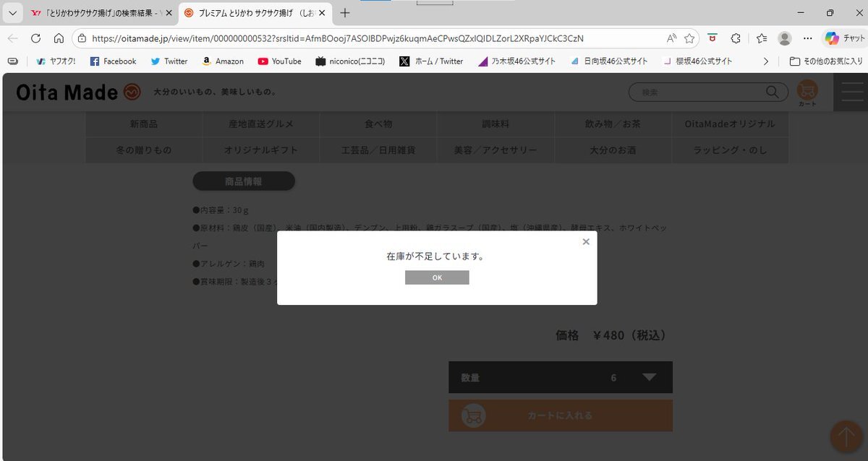The width and height of the screenshot is (868, 461).
Task: Click OK in the stock shortage dialog
Action: (x=437, y=277)
